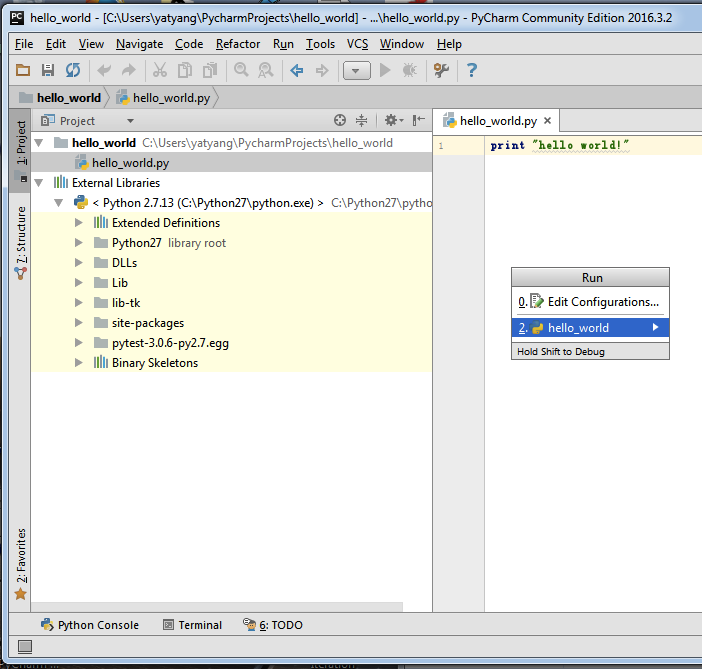Click the Help question mark icon
Viewport: 702px width, 669px height.
click(471, 70)
